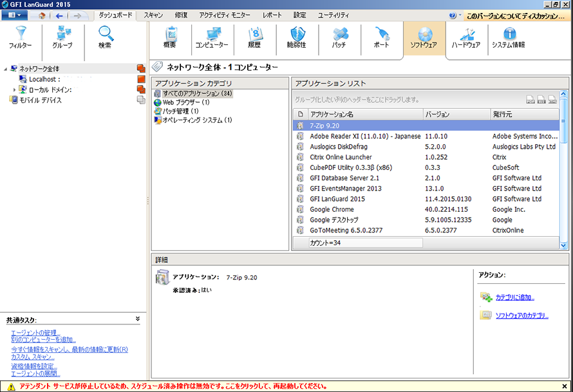Select Adobe Reader XI row
Viewport: 573px width, 392px height.
coord(426,136)
